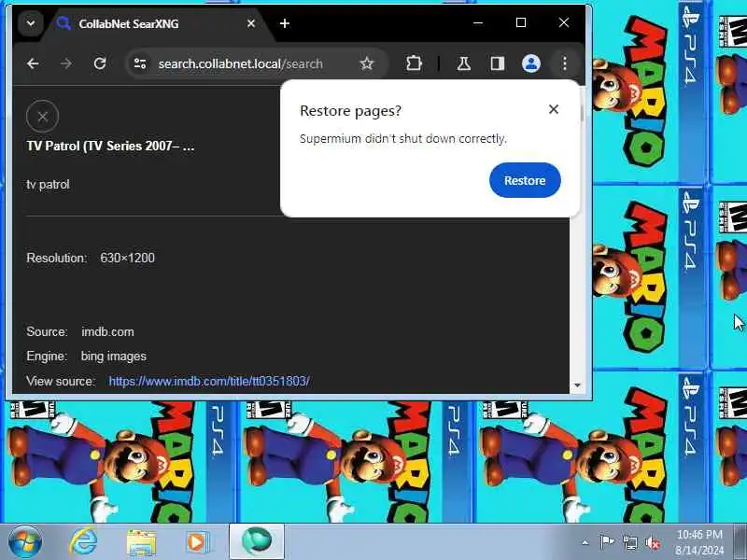747x560 pixels.
Task: Open the Windows Start menu
Action: pyautogui.click(x=25, y=542)
